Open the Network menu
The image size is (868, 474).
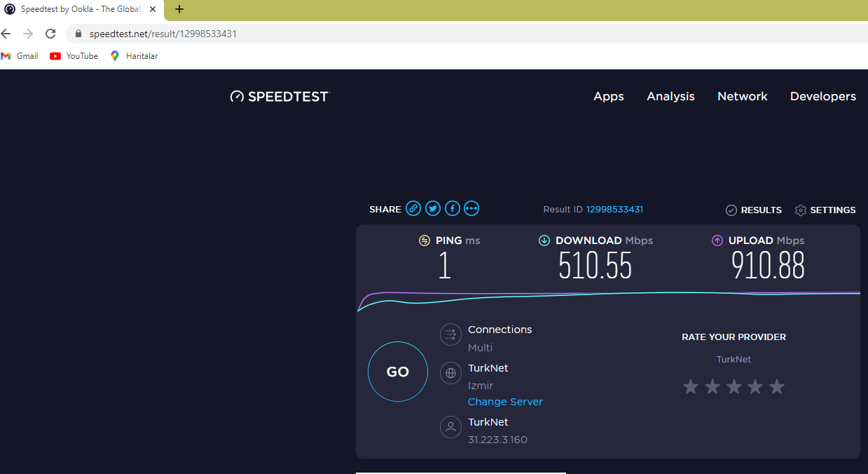pos(743,97)
